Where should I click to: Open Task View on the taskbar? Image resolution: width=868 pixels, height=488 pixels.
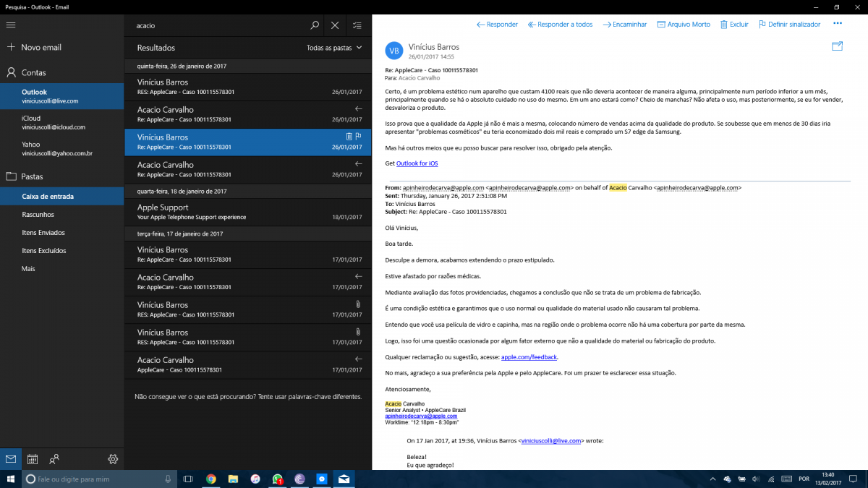pos(188,479)
